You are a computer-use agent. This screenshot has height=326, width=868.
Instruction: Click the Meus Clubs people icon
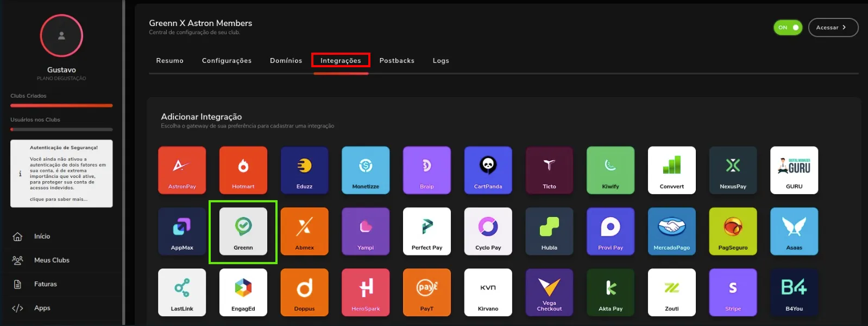(x=17, y=260)
